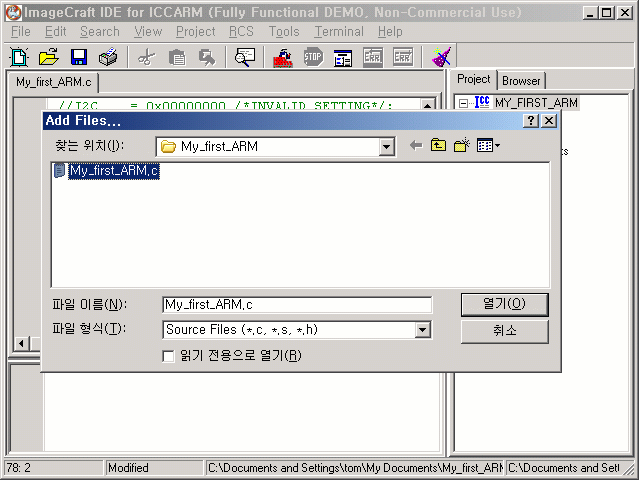Click the help question mark in Add Files

(530, 121)
